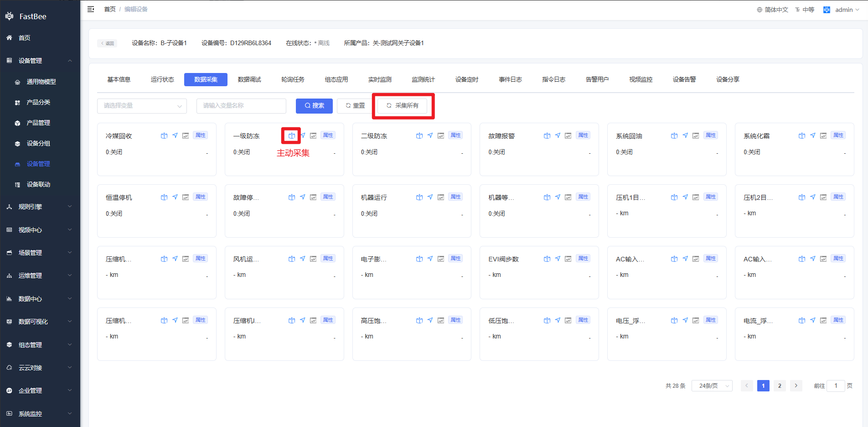The width and height of the screenshot is (868, 427).
Task: Click the send-command icon on the 恒温停机 card
Action: pos(175,197)
